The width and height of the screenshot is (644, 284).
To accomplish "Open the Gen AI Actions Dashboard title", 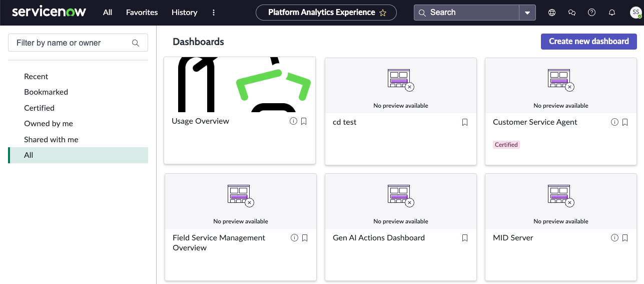I will (x=379, y=238).
